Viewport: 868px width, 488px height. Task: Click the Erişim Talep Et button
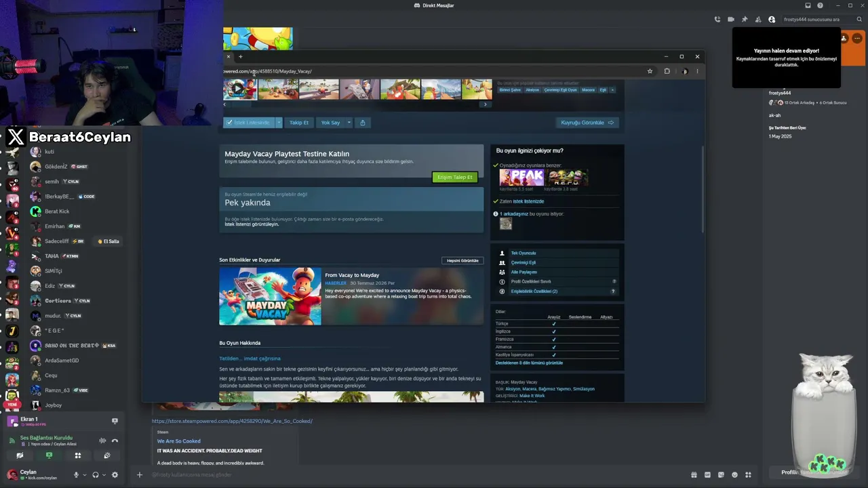pyautogui.click(x=455, y=177)
